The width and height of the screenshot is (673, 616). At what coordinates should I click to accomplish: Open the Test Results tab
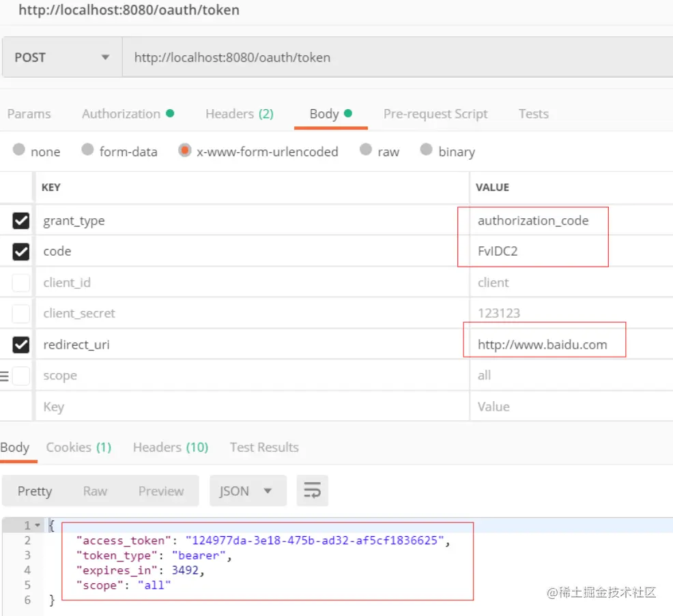264,448
